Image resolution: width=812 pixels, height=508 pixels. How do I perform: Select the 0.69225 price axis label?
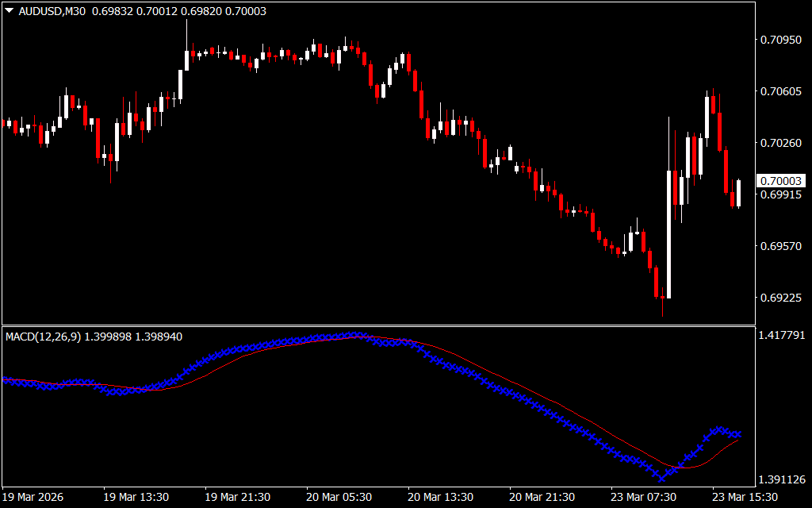pyautogui.click(x=780, y=298)
